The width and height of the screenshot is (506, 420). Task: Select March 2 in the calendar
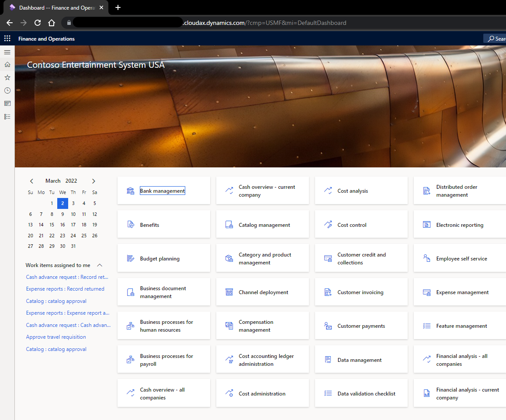tap(62, 203)
